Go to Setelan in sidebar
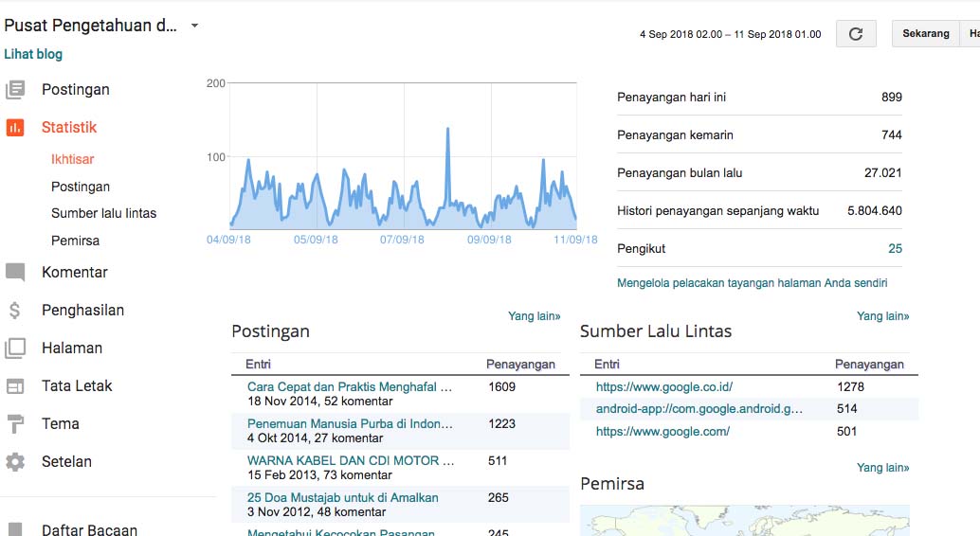The image size is (980, 536). (67, 461)
